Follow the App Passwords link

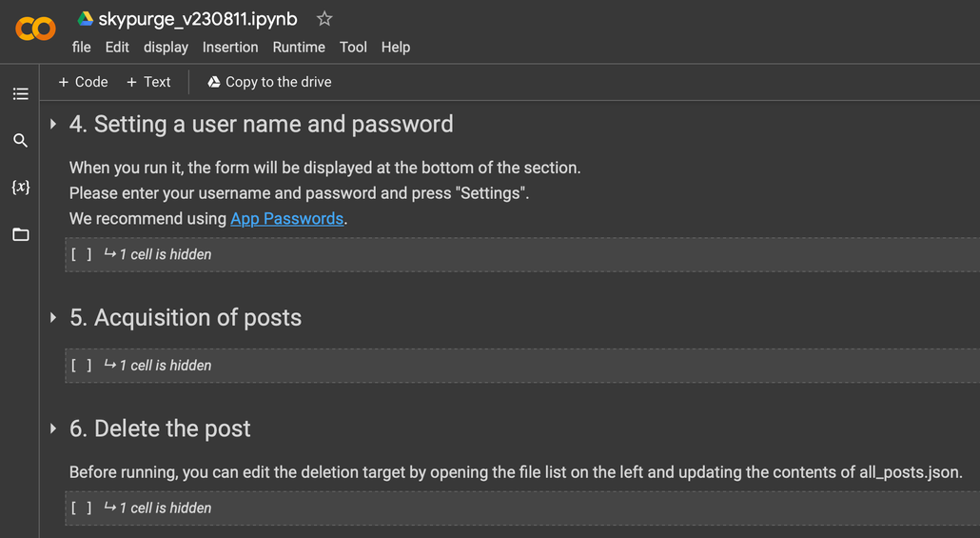click(x=286, y=218)
